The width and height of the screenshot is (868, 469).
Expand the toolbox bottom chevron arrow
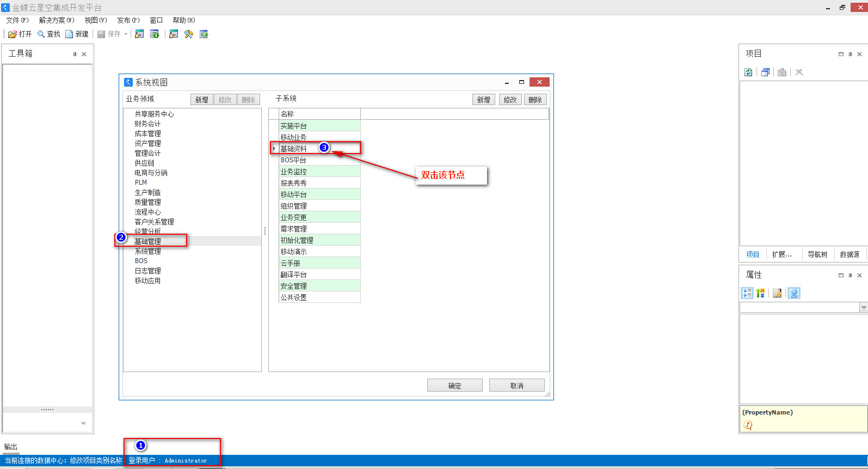[83, 423]
